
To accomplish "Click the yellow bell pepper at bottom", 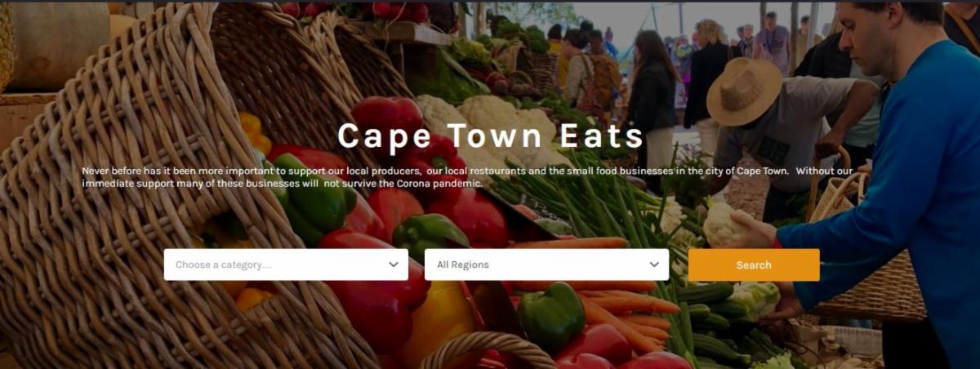I will point(437,325).
